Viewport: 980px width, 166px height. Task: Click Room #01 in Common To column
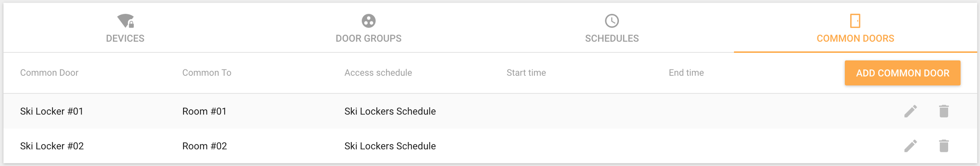[x=204, y=111]
